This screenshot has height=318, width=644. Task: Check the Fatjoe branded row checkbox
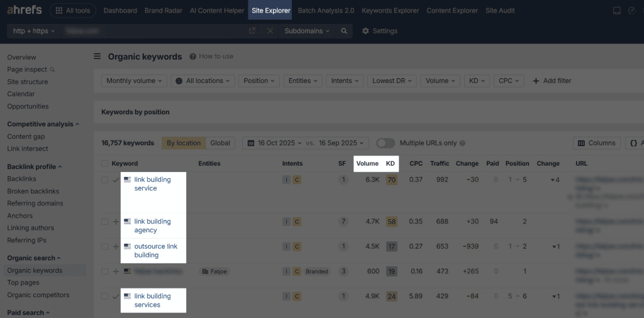(x=105, y=271)
